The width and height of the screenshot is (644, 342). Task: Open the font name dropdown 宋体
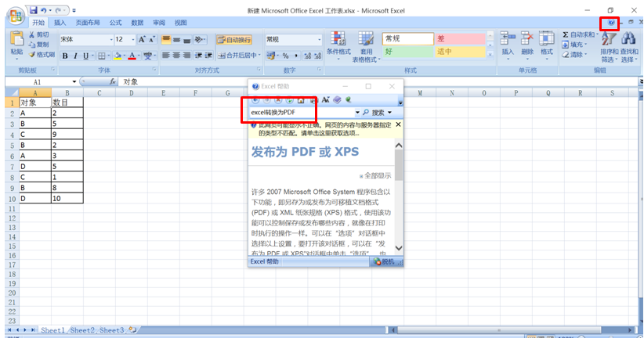point(111,39)
